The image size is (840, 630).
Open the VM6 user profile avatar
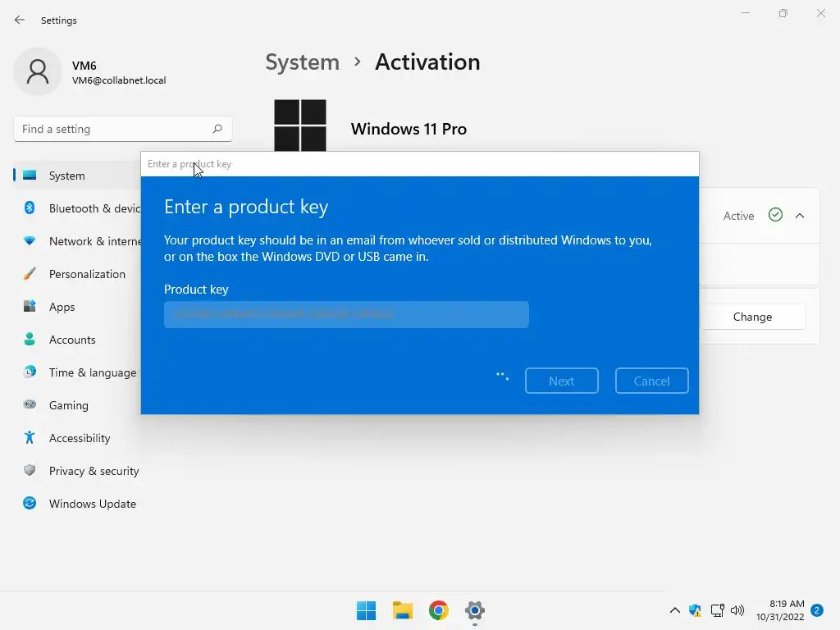point(38,71)
